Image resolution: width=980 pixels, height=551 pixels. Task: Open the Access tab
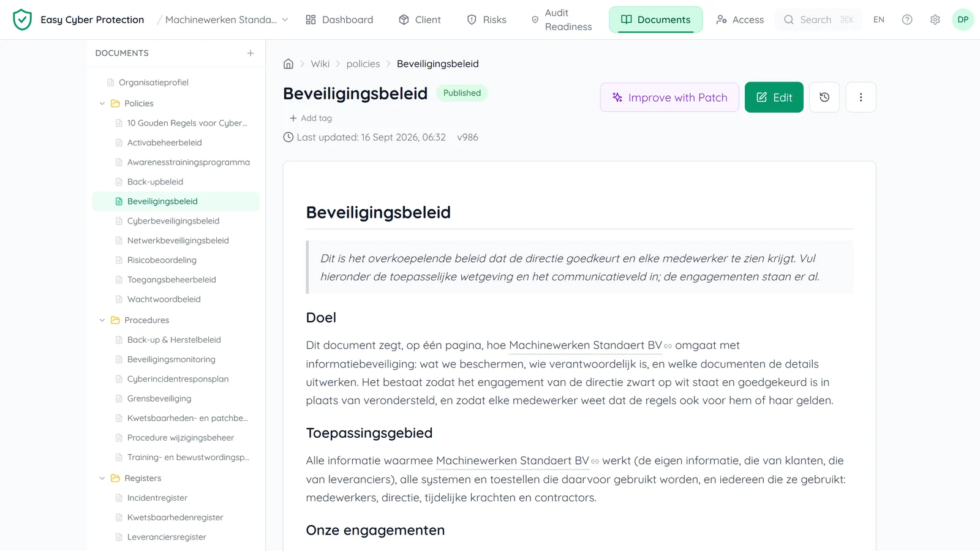[x=740, y=20]
